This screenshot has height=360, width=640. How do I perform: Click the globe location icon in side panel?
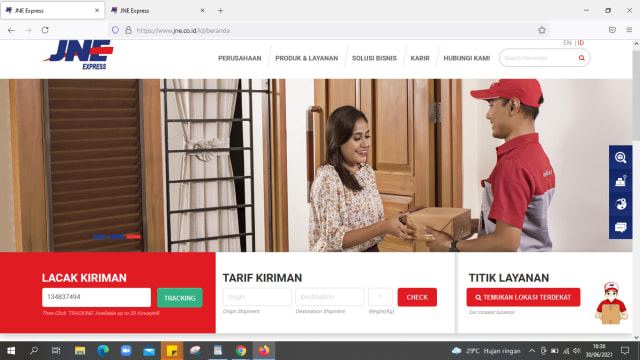620,204
